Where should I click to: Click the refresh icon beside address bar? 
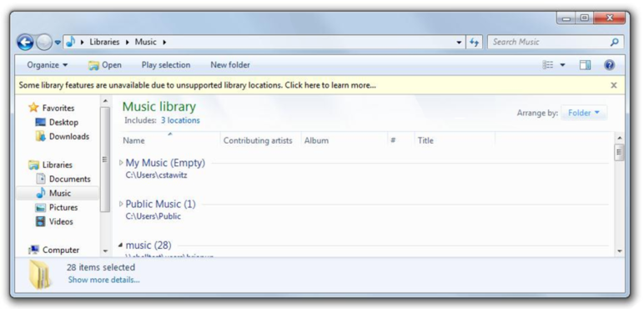coord(474,42)
